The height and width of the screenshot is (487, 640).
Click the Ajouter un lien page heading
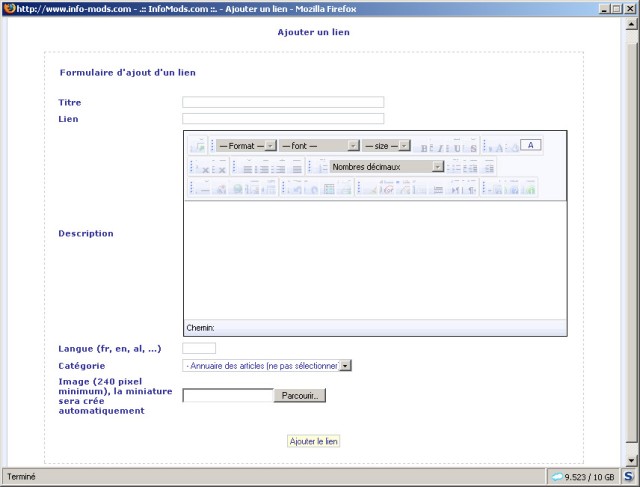point(313,32)
